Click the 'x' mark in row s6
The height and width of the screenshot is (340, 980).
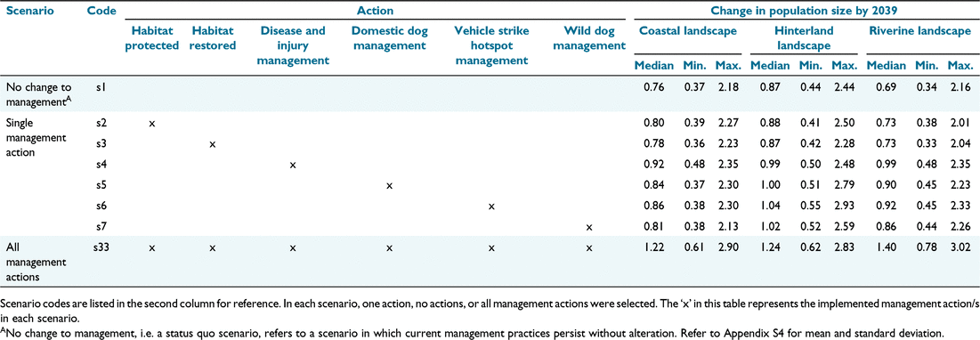click(x=491, y=206)
